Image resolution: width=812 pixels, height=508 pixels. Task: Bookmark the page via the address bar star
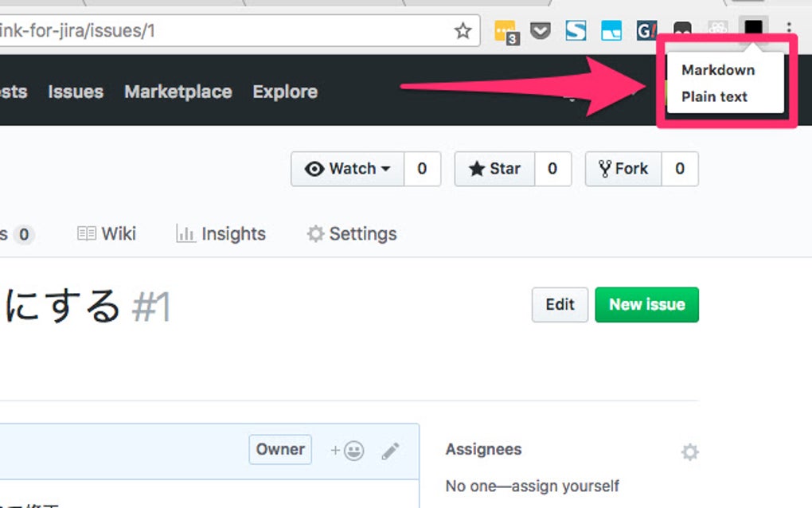coord(463,31)
